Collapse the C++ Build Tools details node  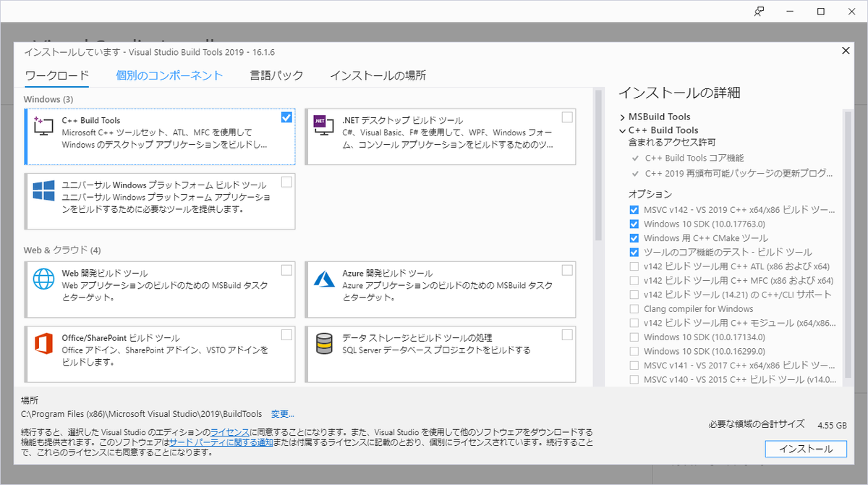[x=622, y=130]
